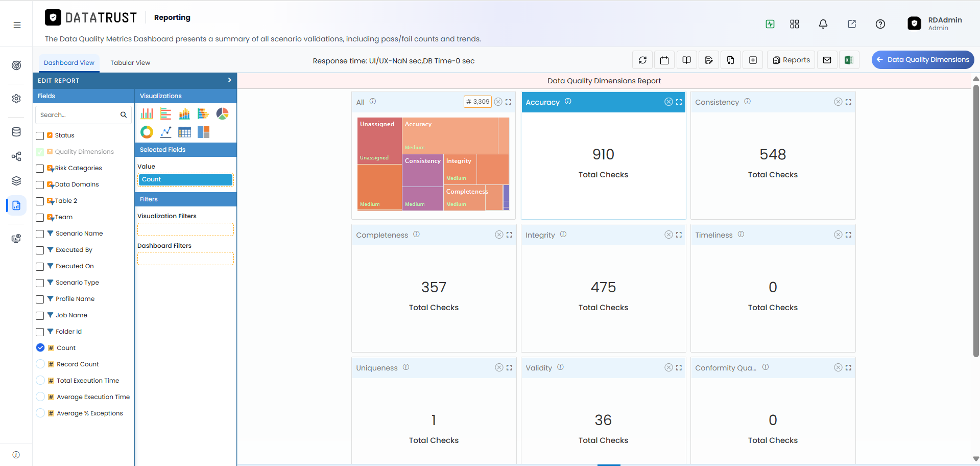
Task: Open the RDAdmin user profile
Action: [935, 24]
